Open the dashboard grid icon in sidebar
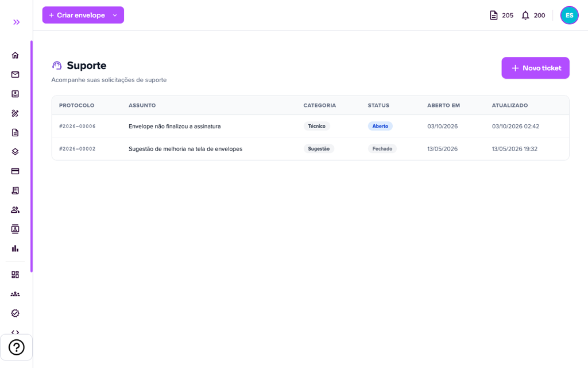This screenshot has height=368, width=588. [x=15, y=275]
